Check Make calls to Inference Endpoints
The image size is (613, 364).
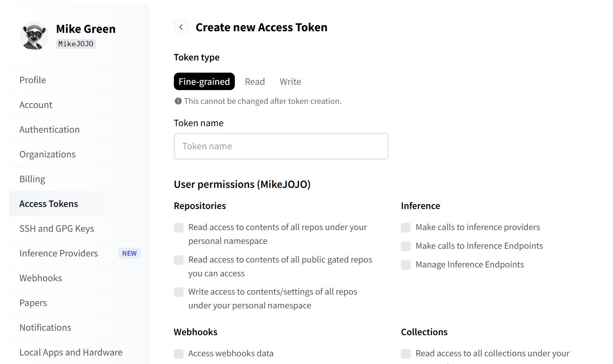[x=406, y=246]
